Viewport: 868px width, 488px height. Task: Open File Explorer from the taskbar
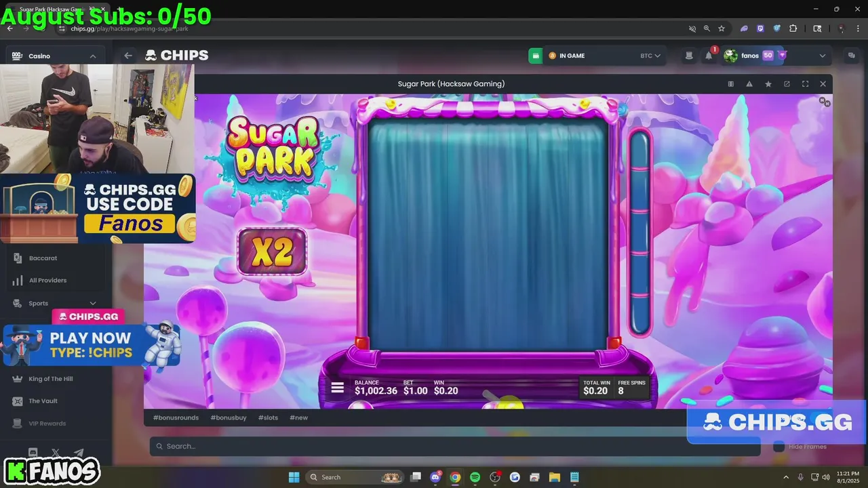click(554, 477)
